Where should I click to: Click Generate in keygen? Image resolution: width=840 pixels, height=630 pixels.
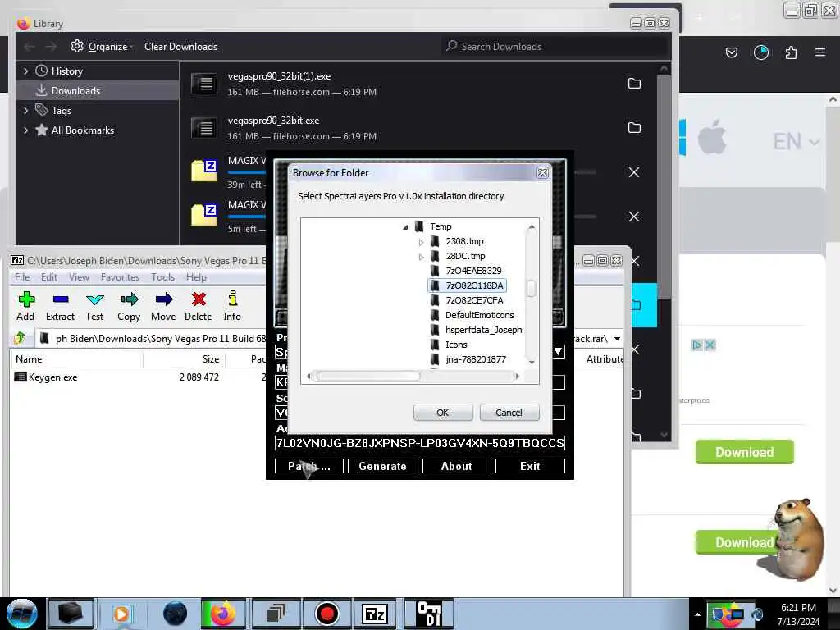pos(382,466)
